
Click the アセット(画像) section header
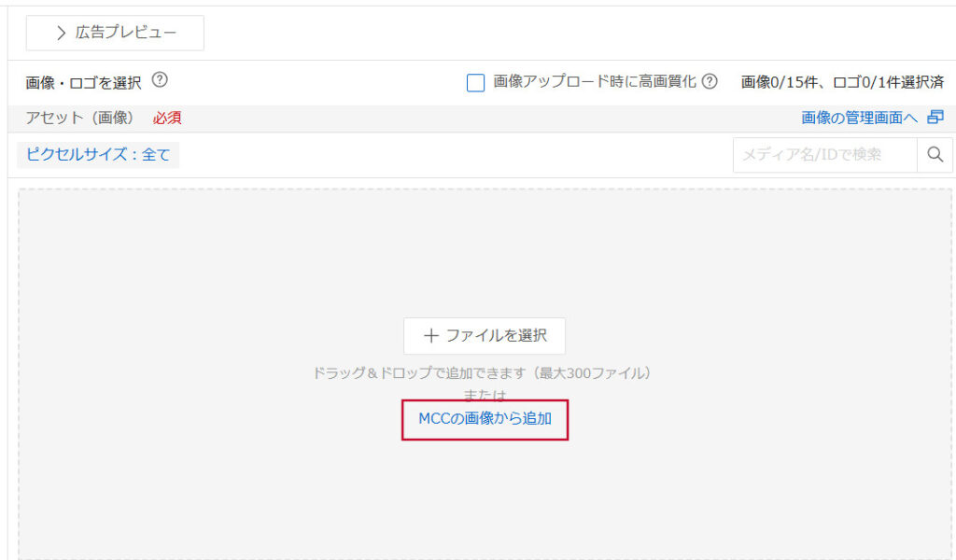click(79, 118)
